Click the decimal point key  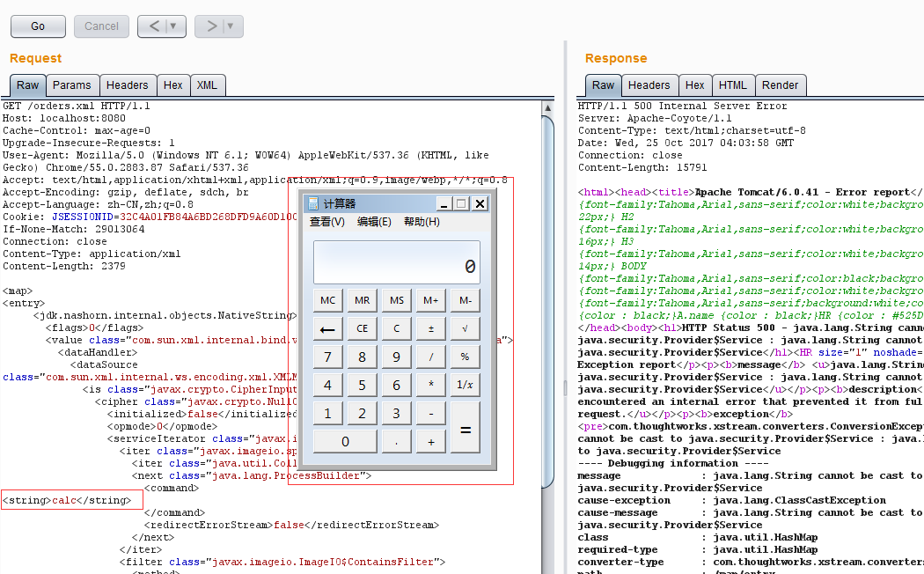[397, 442]
